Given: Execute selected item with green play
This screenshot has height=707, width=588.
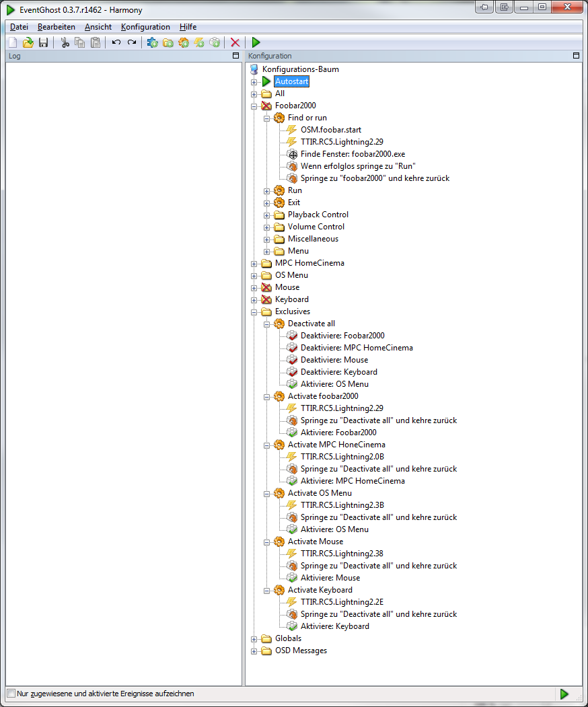Looking at the screenshot, I should pos(256,42).
